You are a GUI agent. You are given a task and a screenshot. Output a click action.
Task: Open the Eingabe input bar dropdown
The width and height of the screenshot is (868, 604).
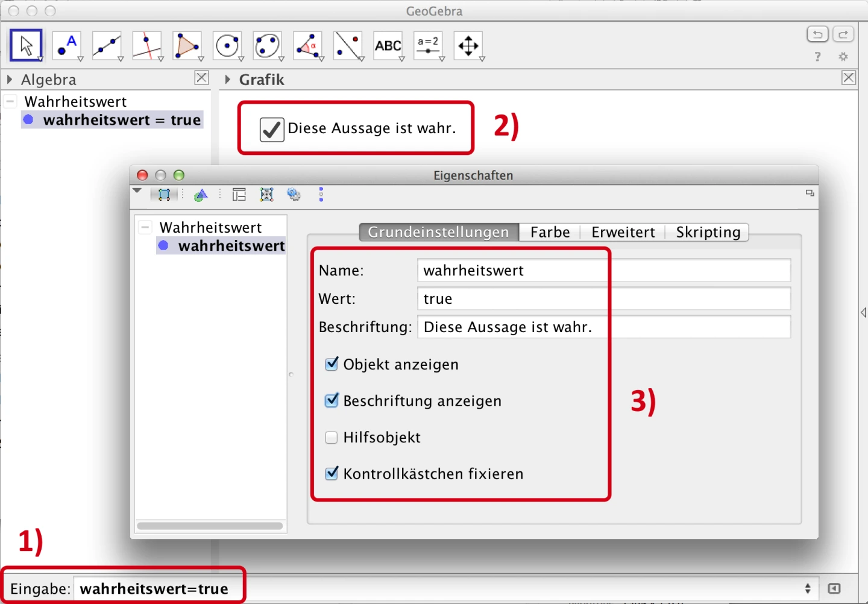807,589
